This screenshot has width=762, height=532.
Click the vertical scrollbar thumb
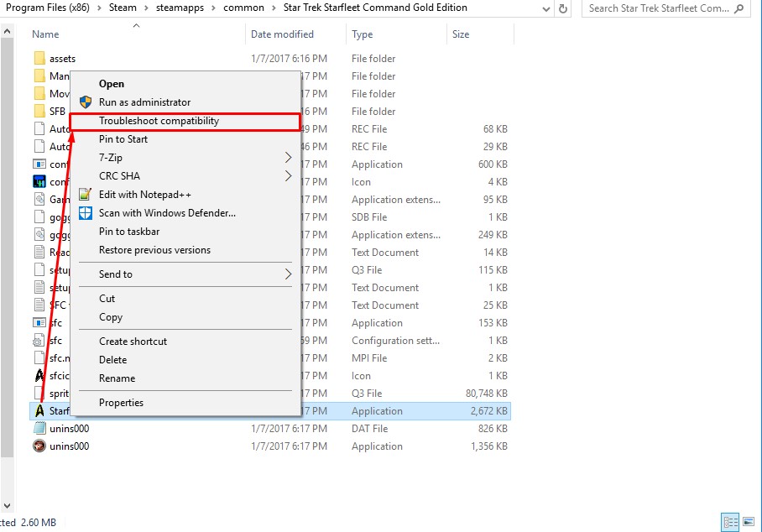(x=7, y=248)
